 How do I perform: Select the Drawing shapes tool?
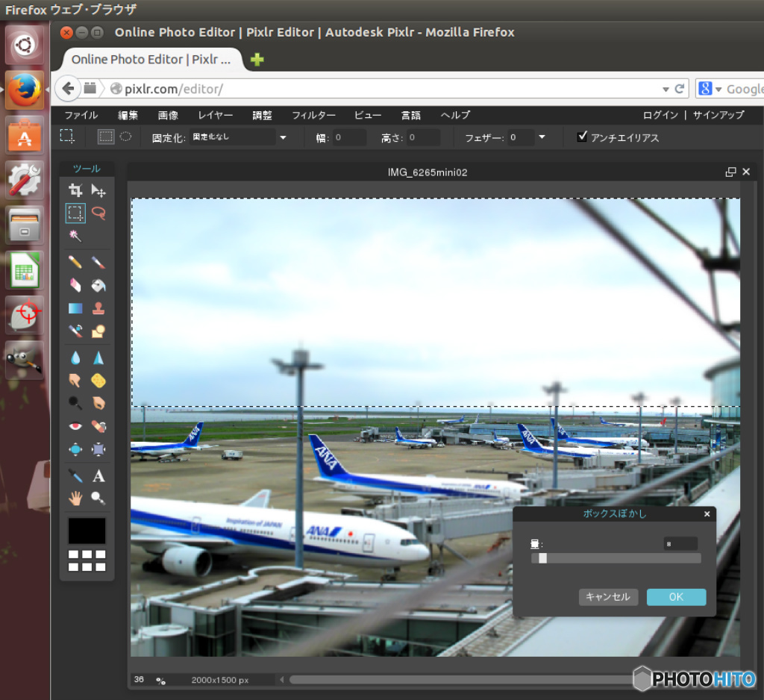[x=98, y=331]
